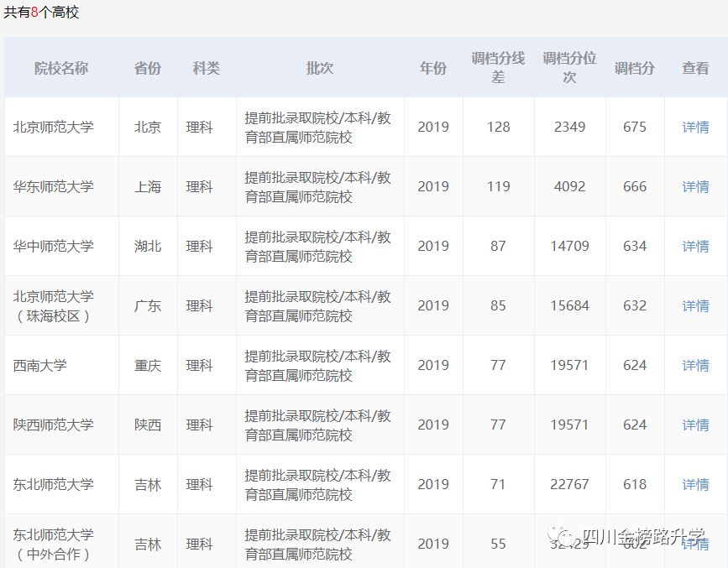
Task: Click rank value 15684
Action: point(569,305)
